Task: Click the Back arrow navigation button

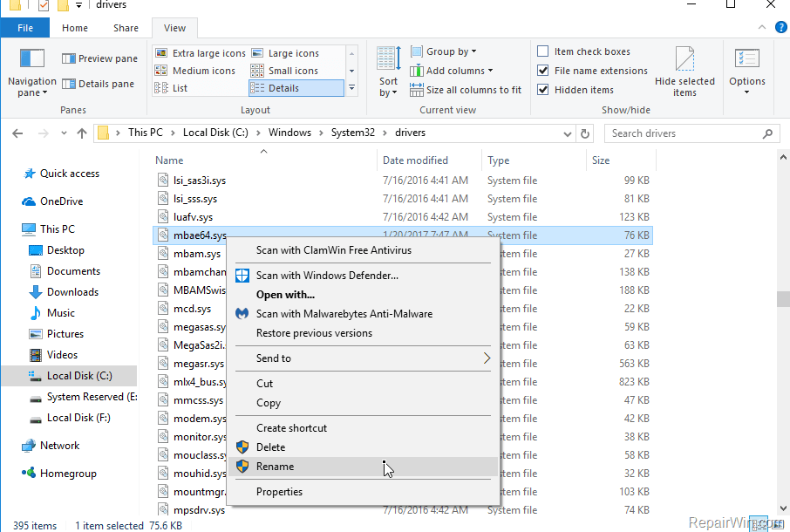Action: click(x=18, y=133)
